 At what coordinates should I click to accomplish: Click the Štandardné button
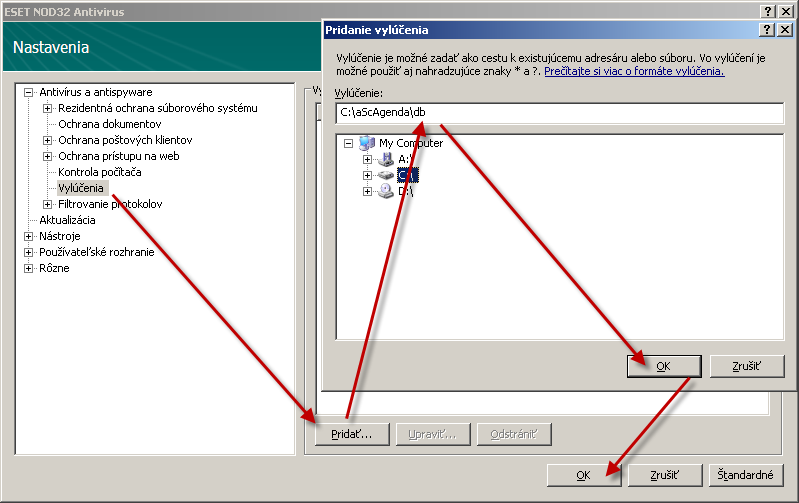tap(745, 475)
